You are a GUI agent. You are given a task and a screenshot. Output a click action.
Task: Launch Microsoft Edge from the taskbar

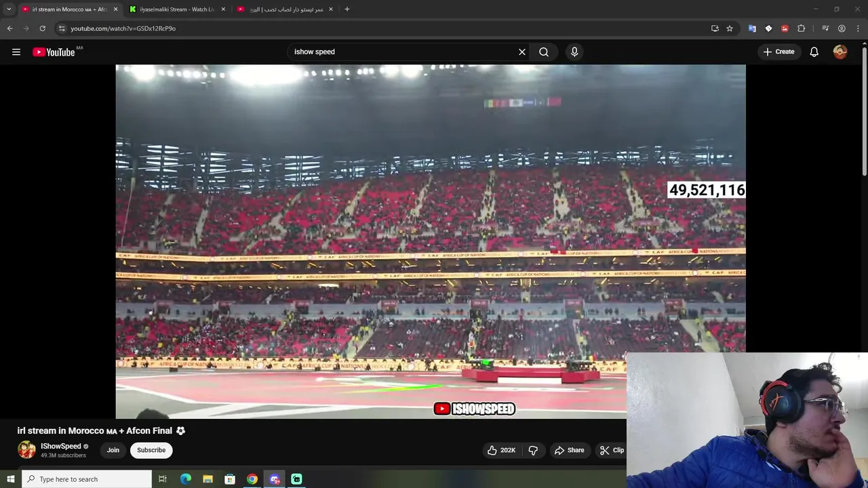[186, 479]
